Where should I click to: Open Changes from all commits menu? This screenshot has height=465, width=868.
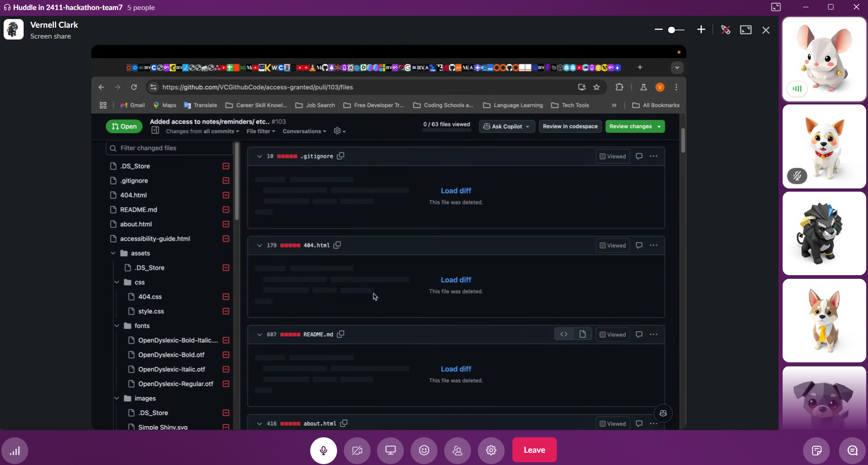pos(203,131)
